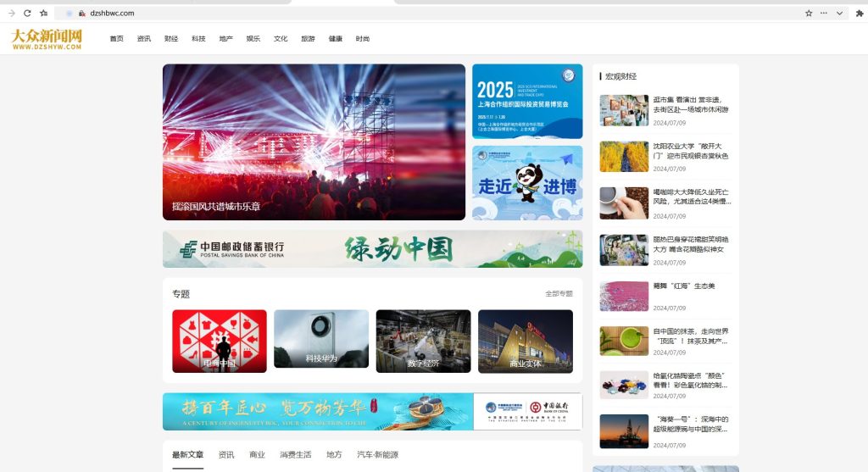The image size is (868, 472).
Task: Open the 旅游 navigation item
Action: click(x=308, y=39)
